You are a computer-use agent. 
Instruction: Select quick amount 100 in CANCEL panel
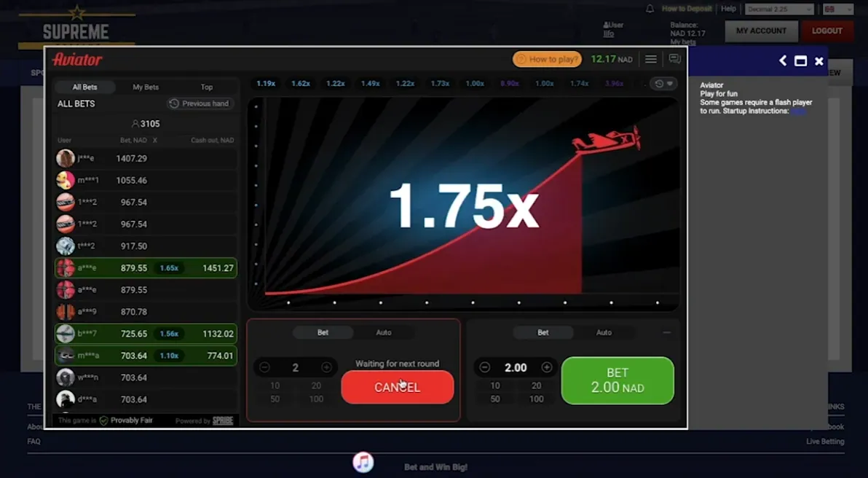pyautogui.click(x=316, y=399)
